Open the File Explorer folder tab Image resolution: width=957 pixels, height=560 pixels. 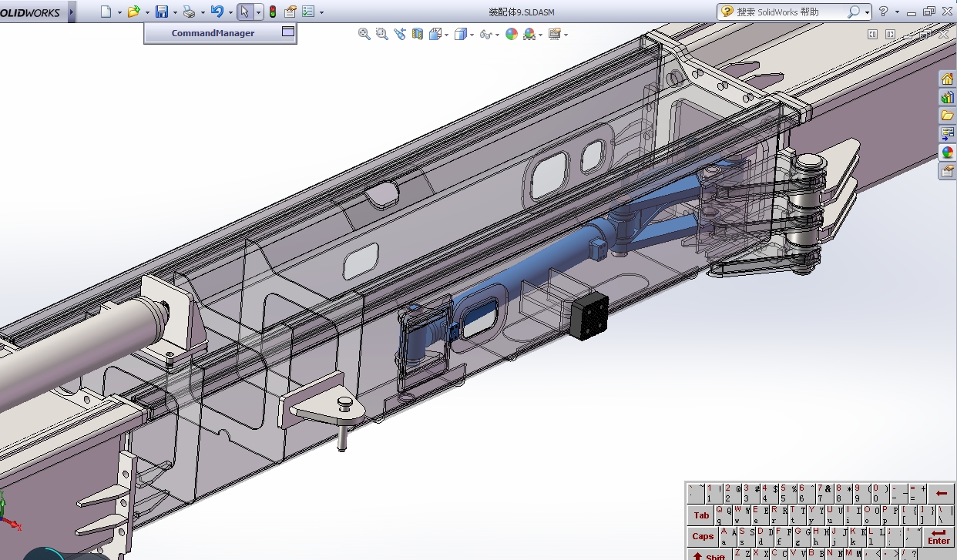tap(947, 116)
